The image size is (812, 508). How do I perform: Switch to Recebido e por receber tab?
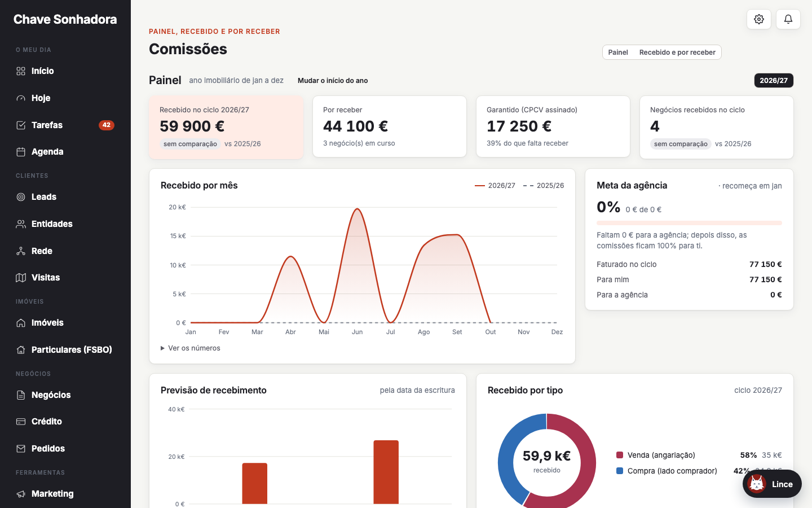pos(677,52)
